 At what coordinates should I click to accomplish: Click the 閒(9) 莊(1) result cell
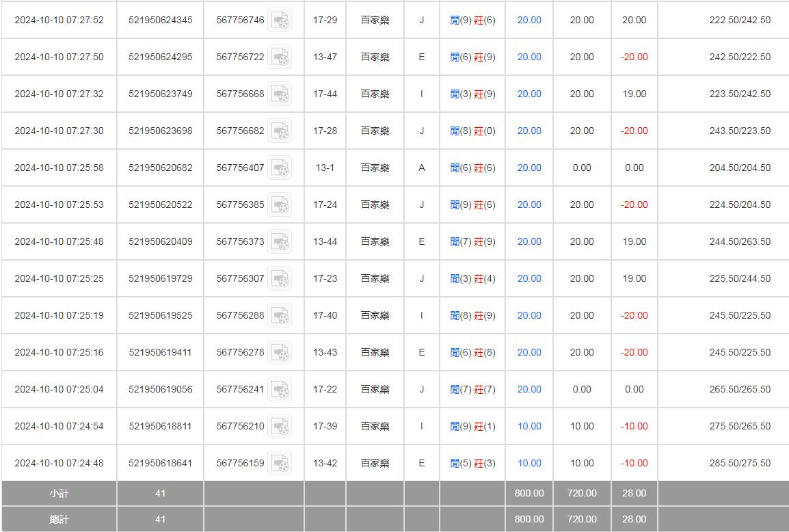[472, 427]
